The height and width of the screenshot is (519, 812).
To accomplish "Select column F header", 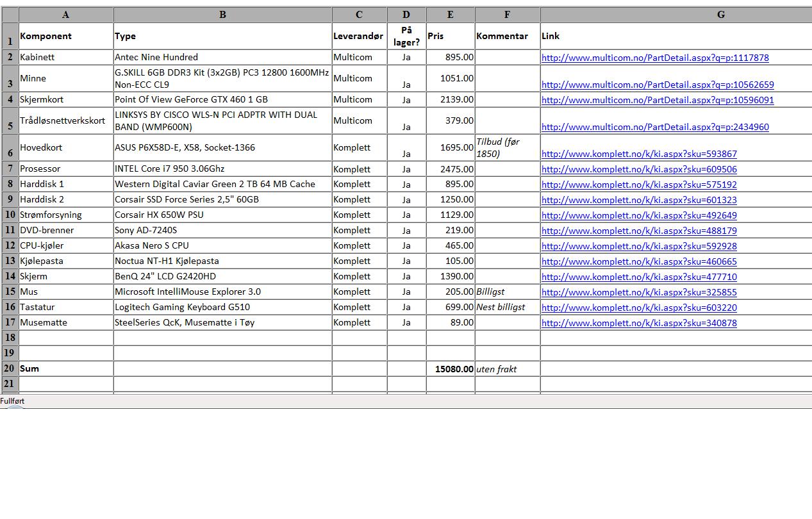I will pos(508,15).
